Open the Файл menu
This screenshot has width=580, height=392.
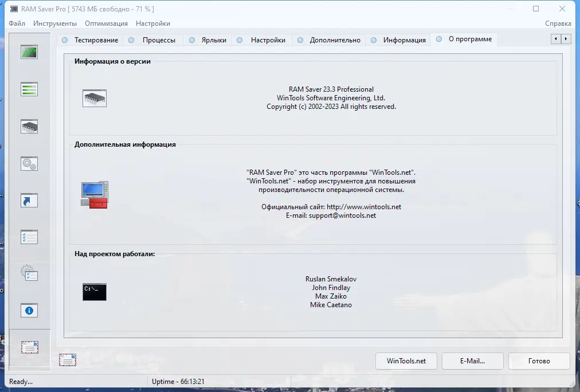pyautogui.click(x=17, y=23)
